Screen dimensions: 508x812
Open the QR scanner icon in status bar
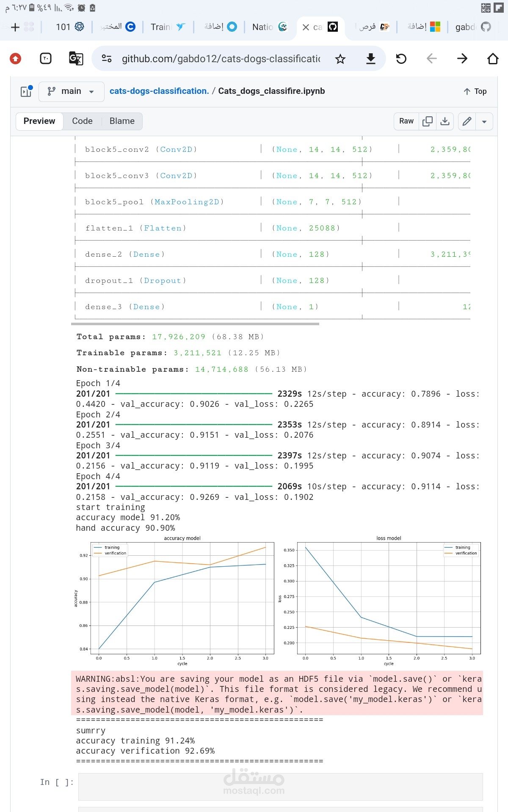tap(486, 8)
